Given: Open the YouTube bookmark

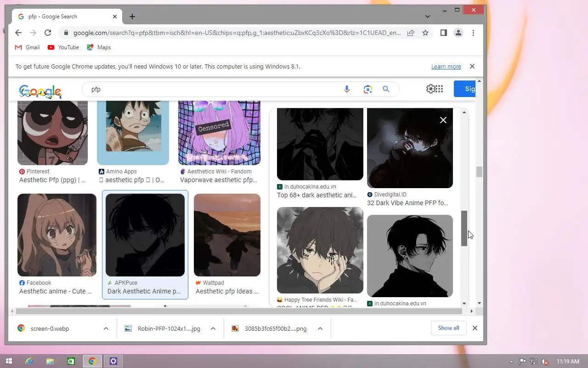Looking at the screenshot, I should click(x=63, y=47).
